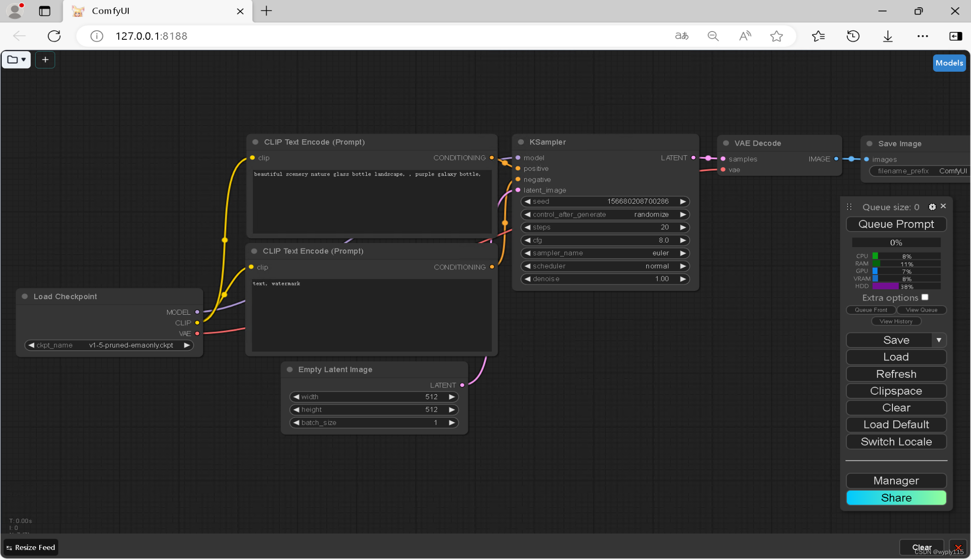Open the sampler_name euler selector
971x560 pixels.
605,253
